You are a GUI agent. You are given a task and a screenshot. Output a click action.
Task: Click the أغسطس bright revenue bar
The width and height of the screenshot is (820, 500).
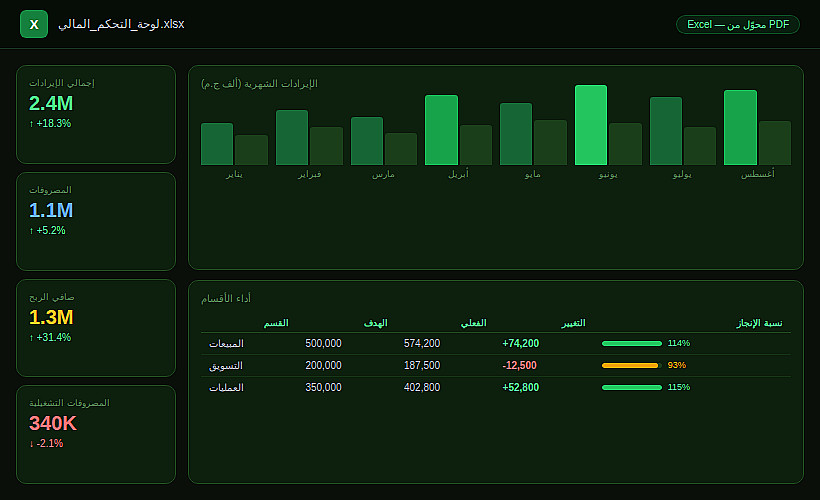pos(741,128)
